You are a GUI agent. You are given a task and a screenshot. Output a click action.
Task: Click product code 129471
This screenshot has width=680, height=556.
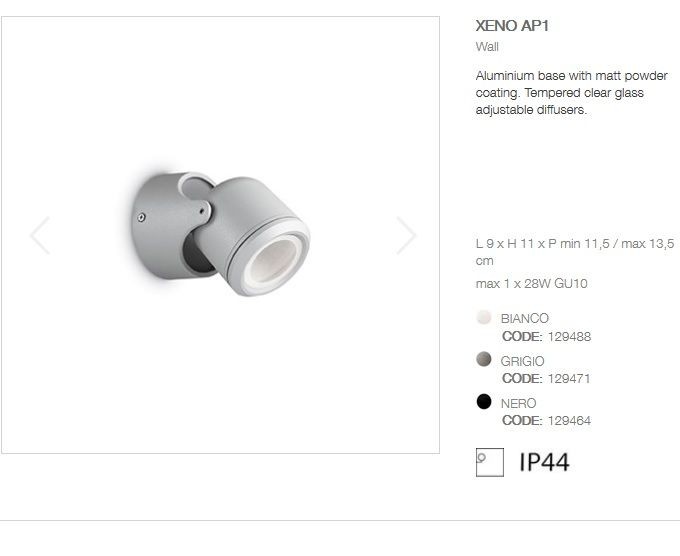point(569,379)
